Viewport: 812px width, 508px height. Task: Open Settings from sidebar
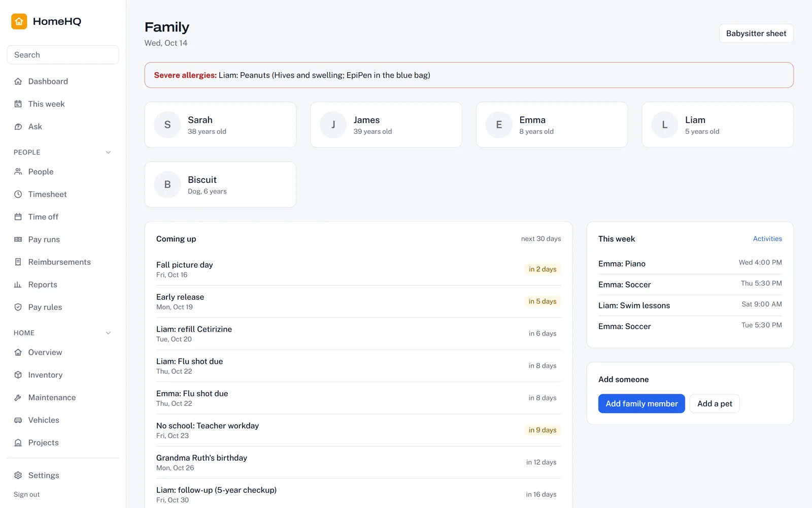[63, 475]
